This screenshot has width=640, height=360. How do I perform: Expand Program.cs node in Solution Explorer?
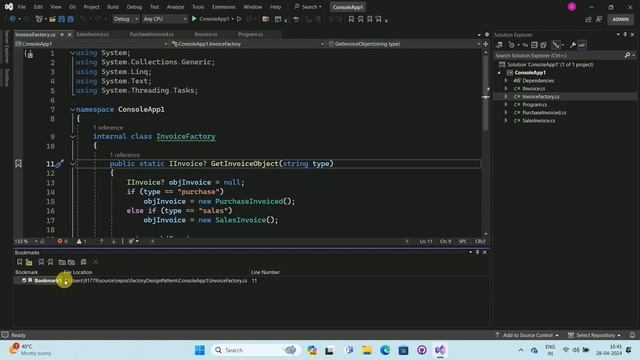point(506,104)
